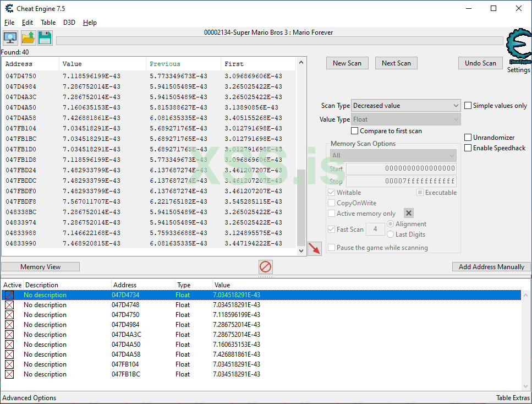
Task: Click the Next Scan button
Action: [x=396, y=63]
